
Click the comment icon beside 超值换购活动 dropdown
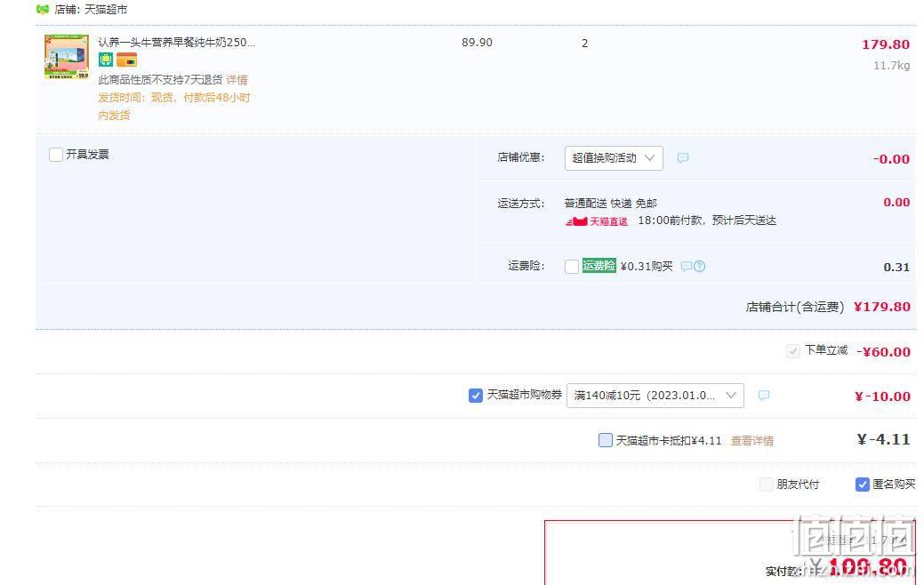(x=682, y=158)
